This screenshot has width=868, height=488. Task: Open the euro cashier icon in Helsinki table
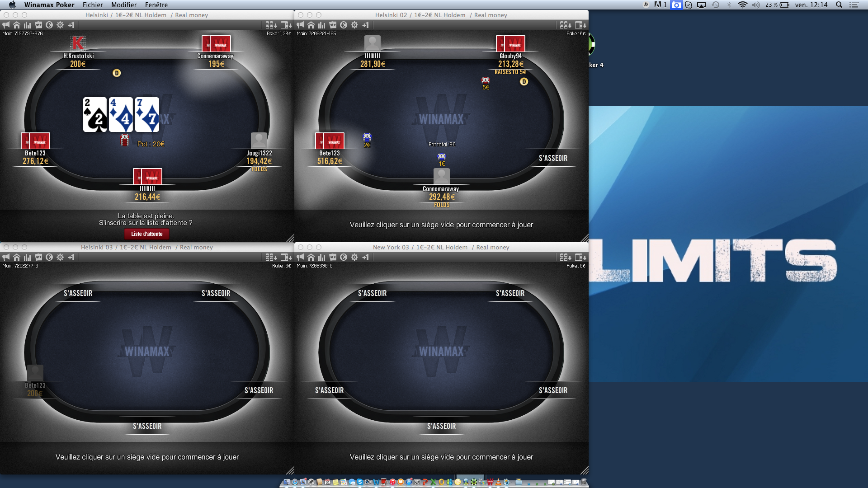tap(49, 25)
